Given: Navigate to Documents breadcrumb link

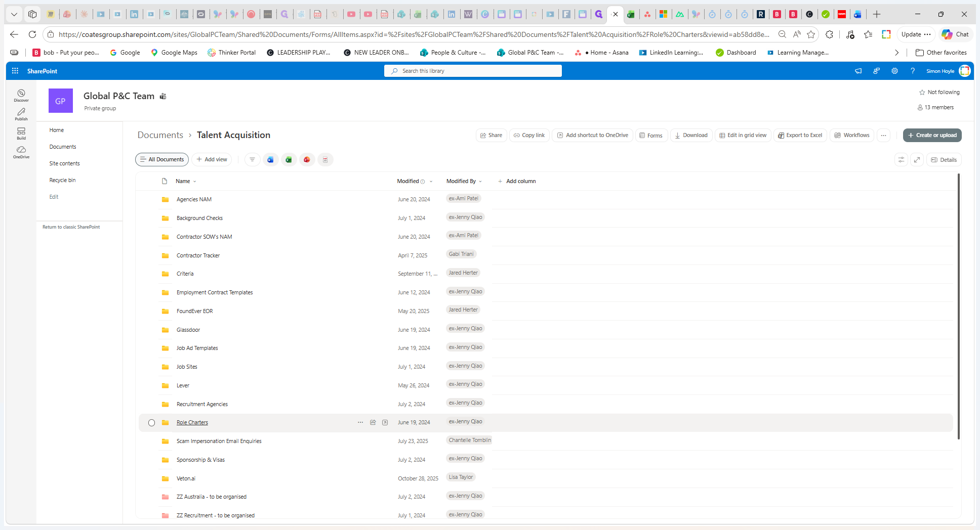Looking at the screenshot, I should pyautogui.click(x=160, y=135).
